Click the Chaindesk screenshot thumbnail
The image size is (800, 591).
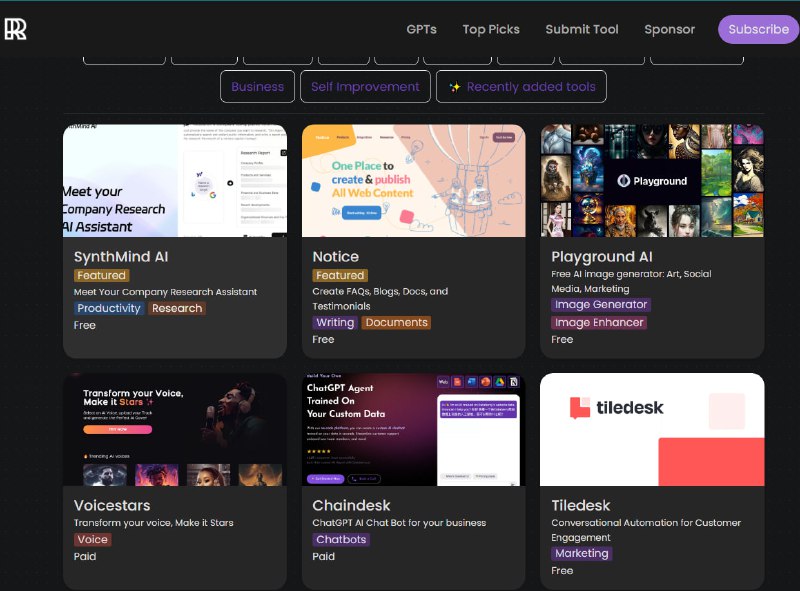(413, 430)
